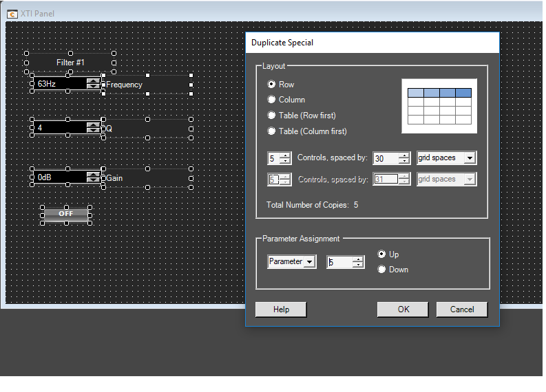Click the first controls count field showing 5

point(274,158)
